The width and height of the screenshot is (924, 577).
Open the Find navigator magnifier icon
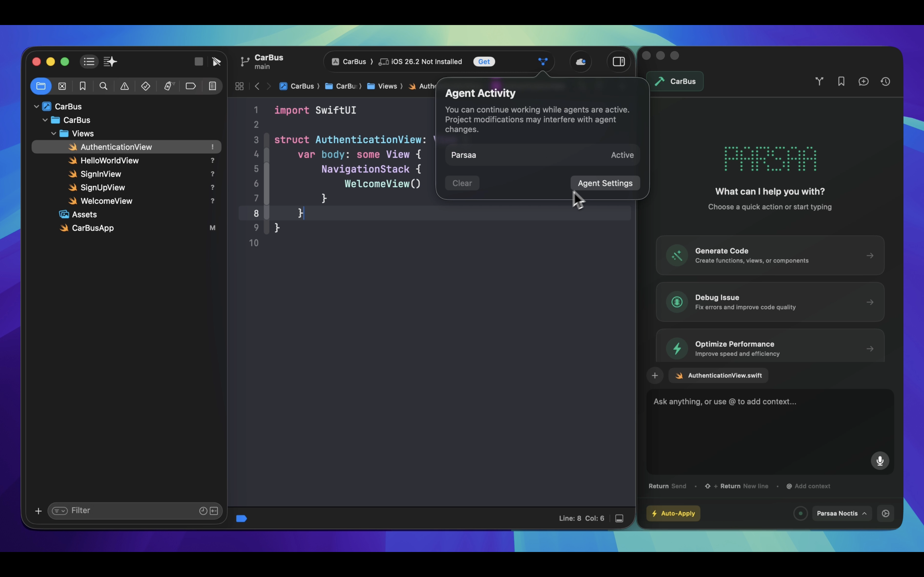tap(104, 86)
